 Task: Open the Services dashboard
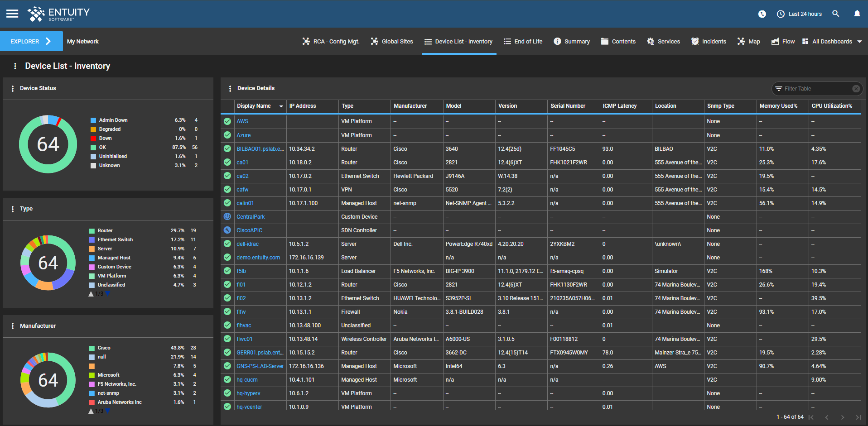[x=663, y=41]
